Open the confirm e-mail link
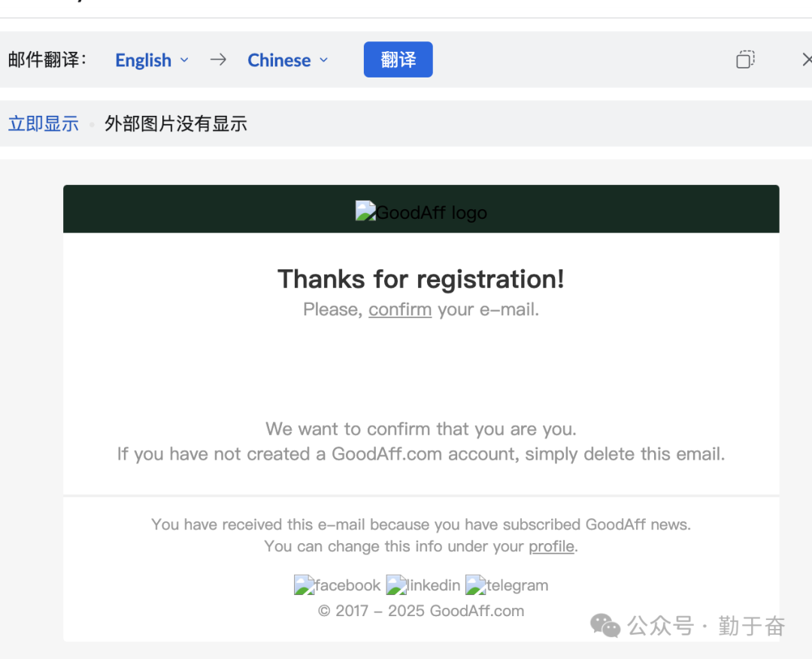Viewport: 812px width, 659px height. 400,309
